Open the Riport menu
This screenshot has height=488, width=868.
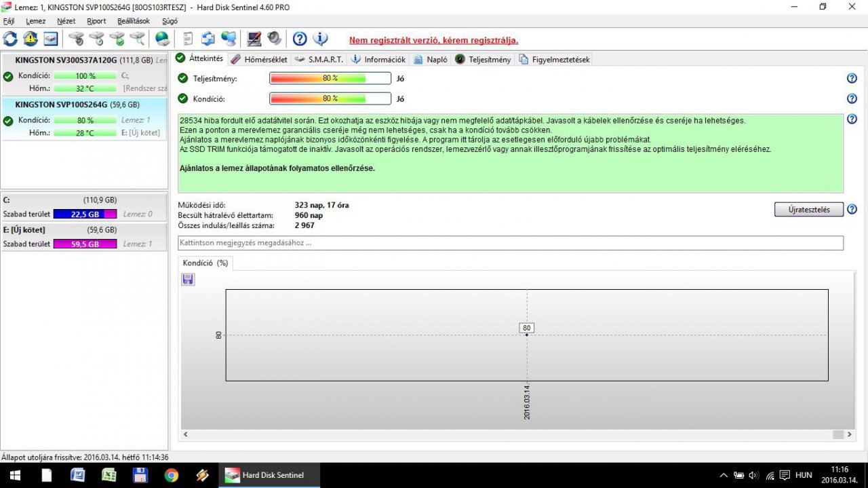(97, 21)
